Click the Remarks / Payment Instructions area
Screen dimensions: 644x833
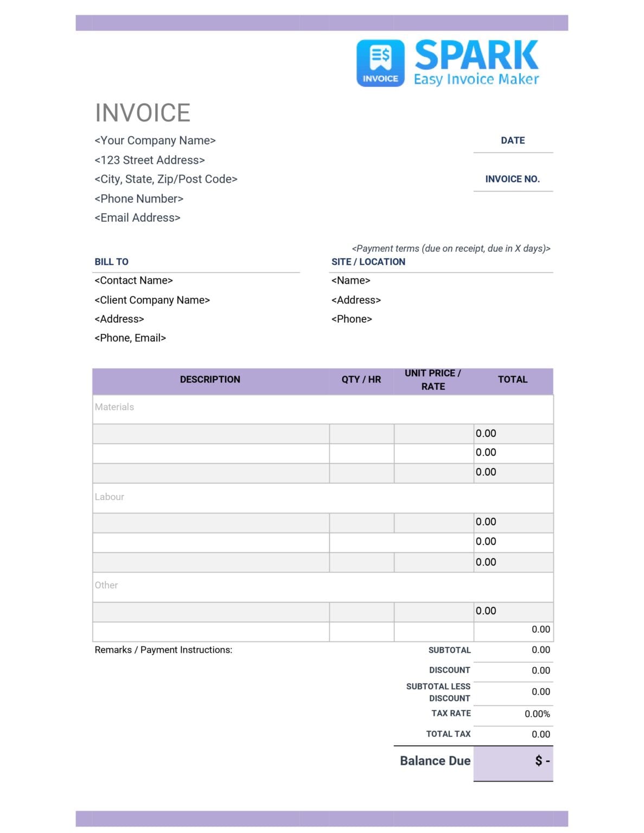pos(163,649)
